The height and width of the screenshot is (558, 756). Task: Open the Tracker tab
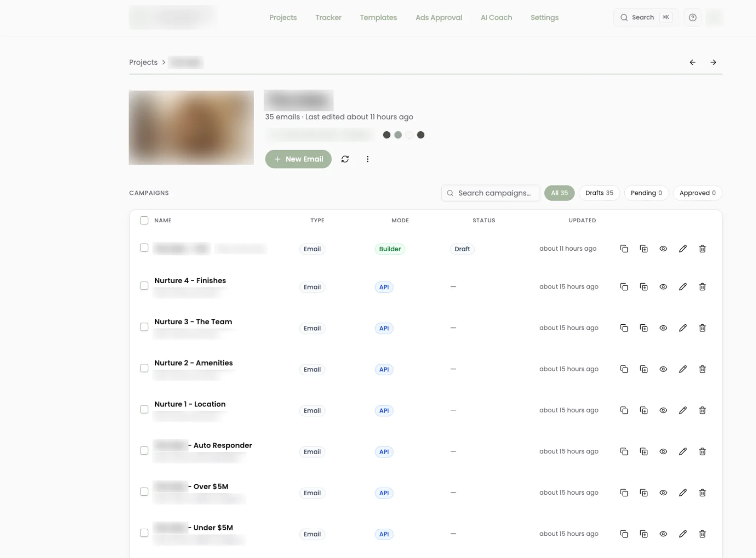(x=328, y=17)
